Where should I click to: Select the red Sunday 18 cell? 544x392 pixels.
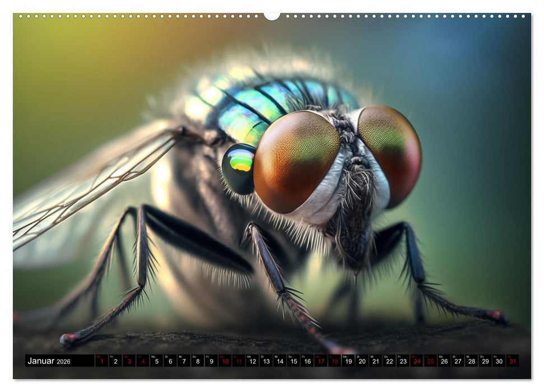[334, 361]
